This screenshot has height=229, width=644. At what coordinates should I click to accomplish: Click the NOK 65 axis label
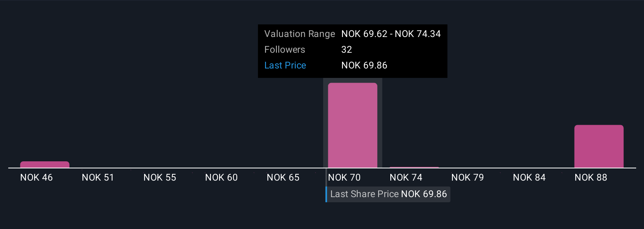[x=283, y=177]
